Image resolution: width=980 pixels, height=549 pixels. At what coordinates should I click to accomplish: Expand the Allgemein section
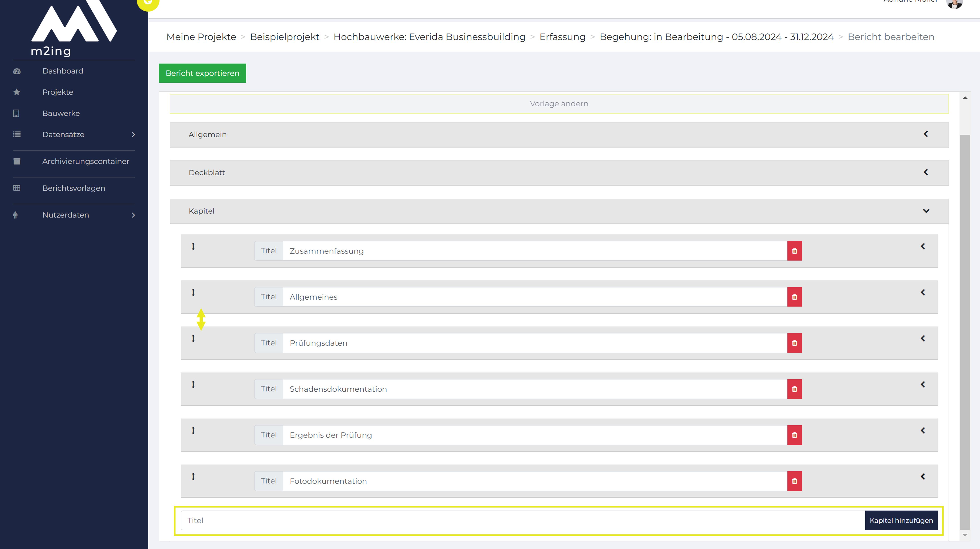pos(926,134)
